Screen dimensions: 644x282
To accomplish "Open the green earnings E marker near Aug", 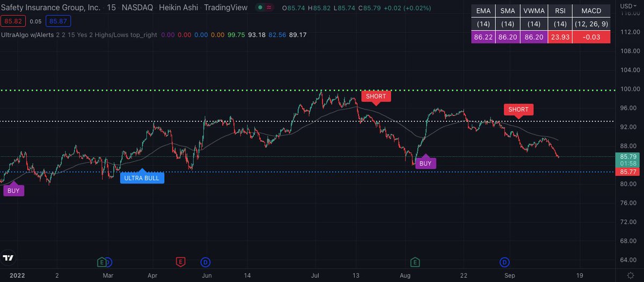I will [415, 262].
